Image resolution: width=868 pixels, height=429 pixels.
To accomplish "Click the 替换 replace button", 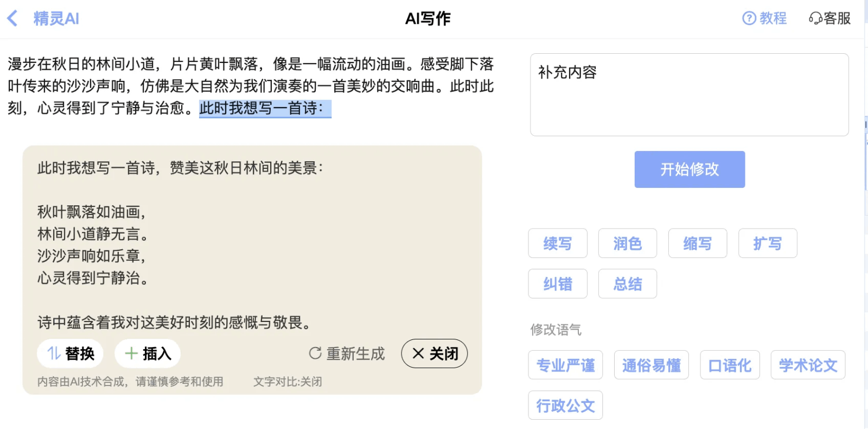I will (x=71, y=354).
